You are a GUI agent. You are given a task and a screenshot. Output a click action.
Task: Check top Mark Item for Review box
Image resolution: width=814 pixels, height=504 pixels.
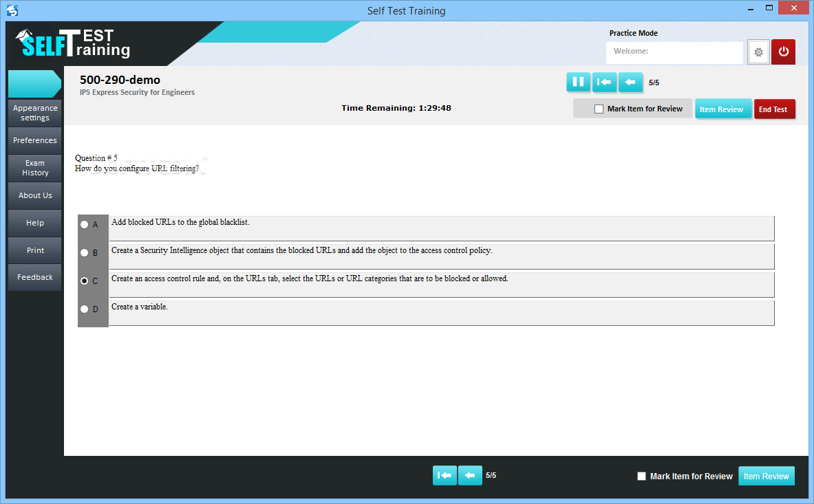pyautogui.click(x=599, y=109)
